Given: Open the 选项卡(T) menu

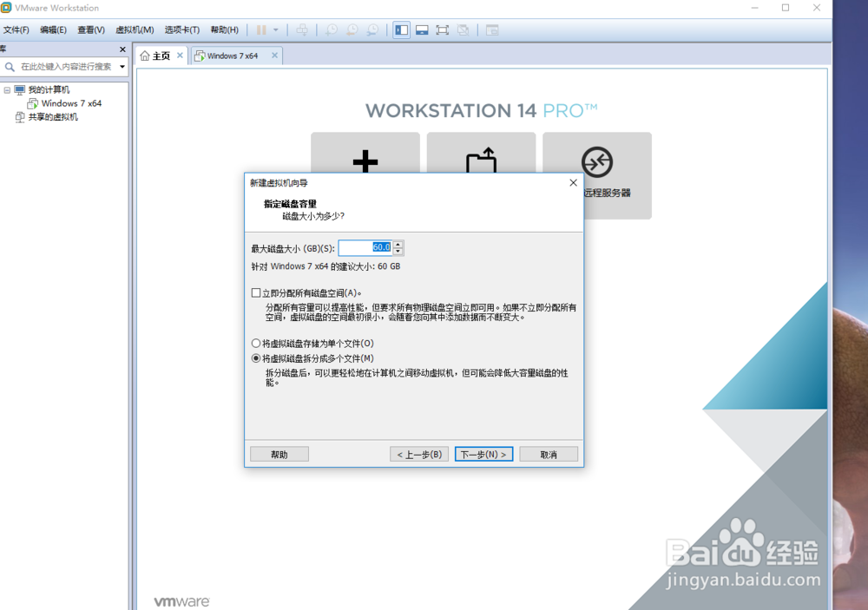Looking at the screenshot, I should click(182, 30).
